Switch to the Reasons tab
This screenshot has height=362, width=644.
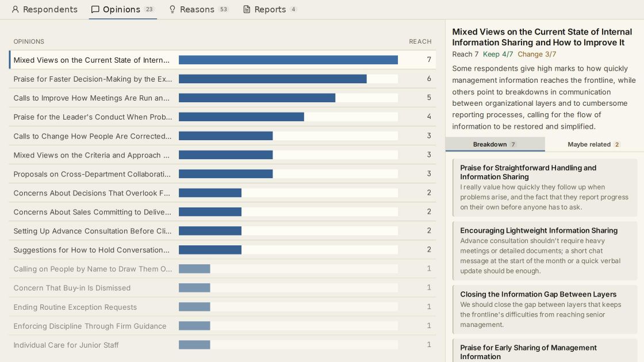click(x=198, y=9)
